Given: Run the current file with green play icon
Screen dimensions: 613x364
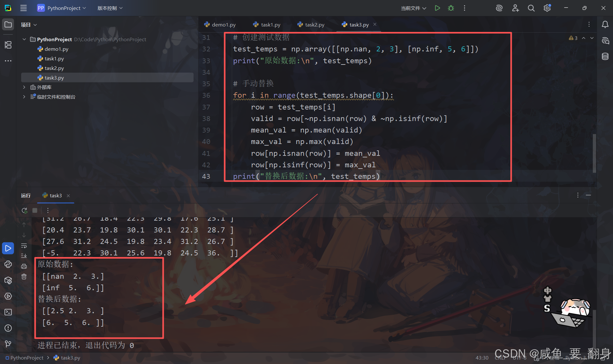Looking at the screenshot, I should point(437,8).
